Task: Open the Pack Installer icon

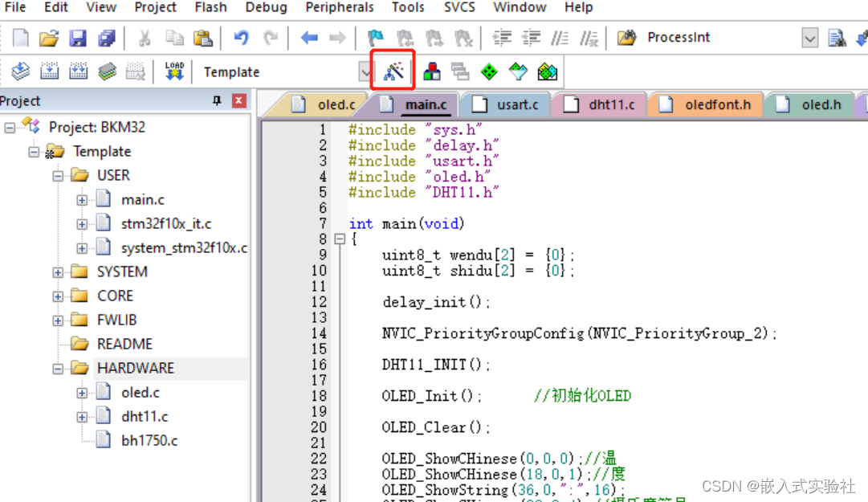Action: [x=547, y=71]
